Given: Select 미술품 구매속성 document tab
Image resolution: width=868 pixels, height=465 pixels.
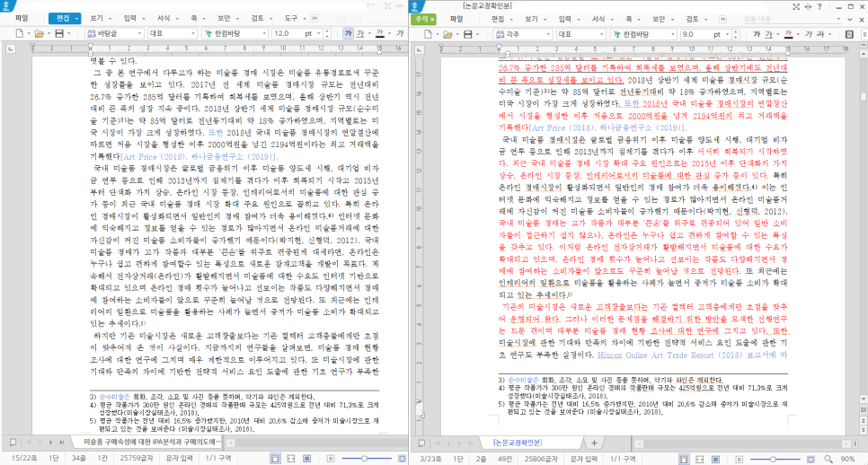Looking at the screenshot, I should click(153, 443).
